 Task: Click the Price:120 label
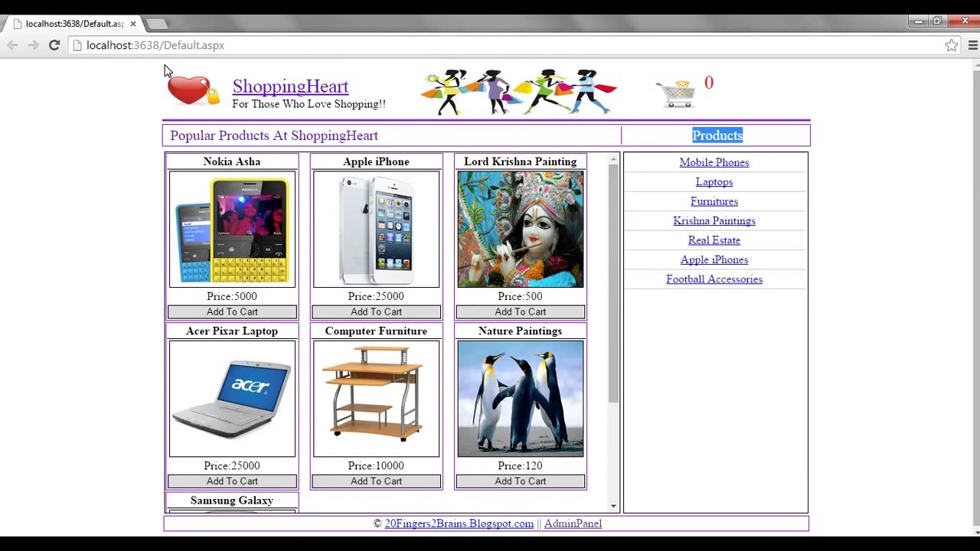[520, 465]
